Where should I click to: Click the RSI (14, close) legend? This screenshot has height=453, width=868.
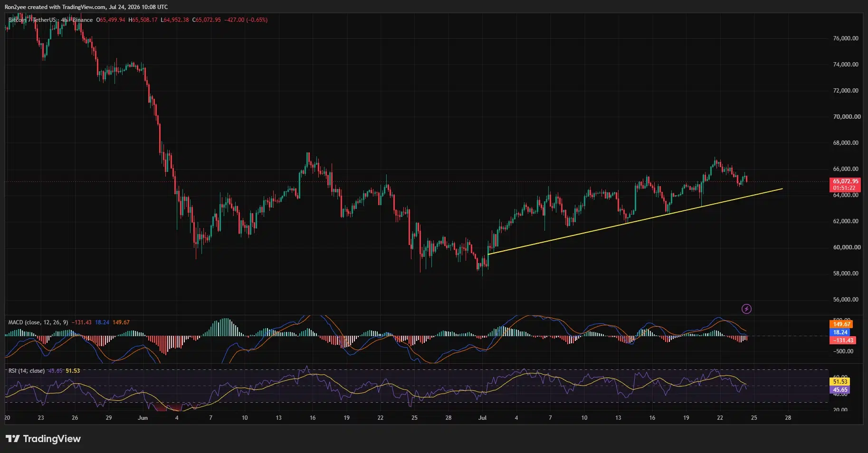pos(27,371)
